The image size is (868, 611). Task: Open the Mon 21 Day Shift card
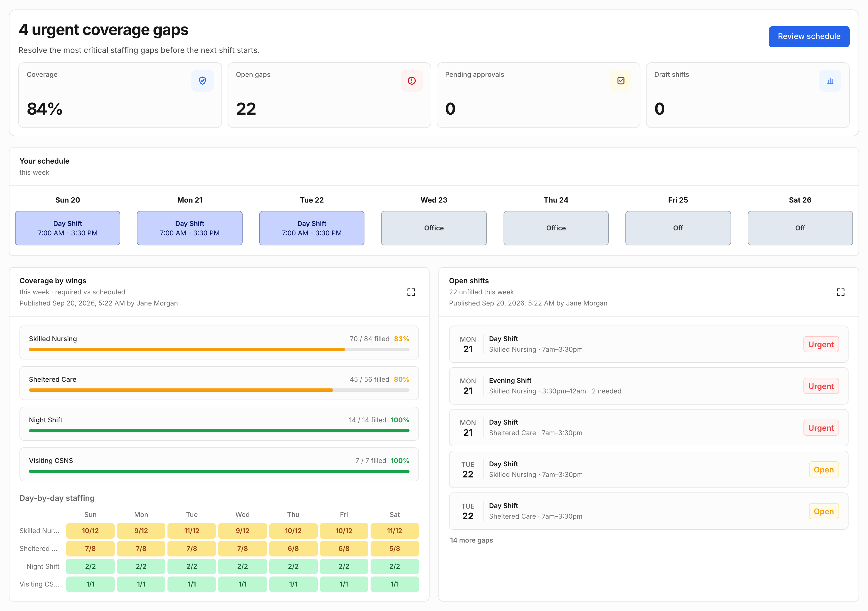[x=190, y=228]
